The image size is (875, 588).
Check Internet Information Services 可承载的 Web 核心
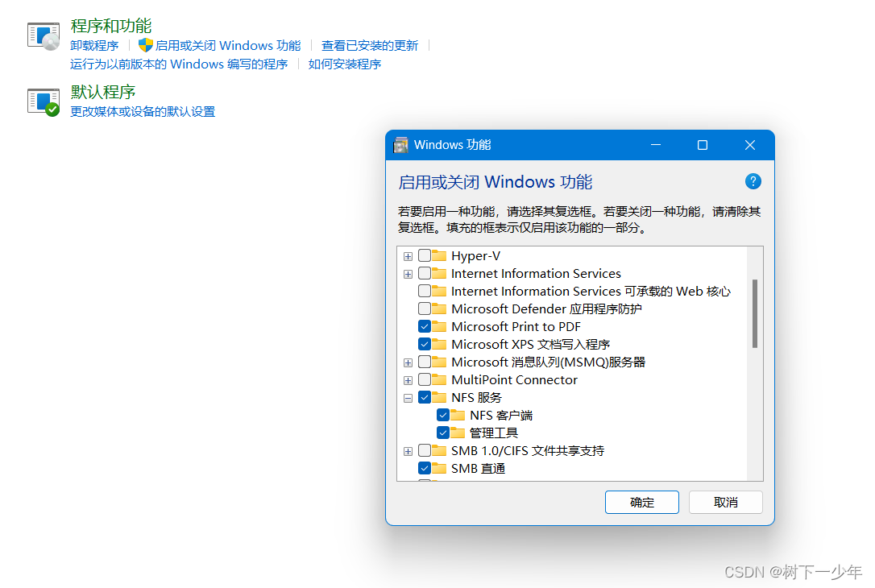(424, 292)
